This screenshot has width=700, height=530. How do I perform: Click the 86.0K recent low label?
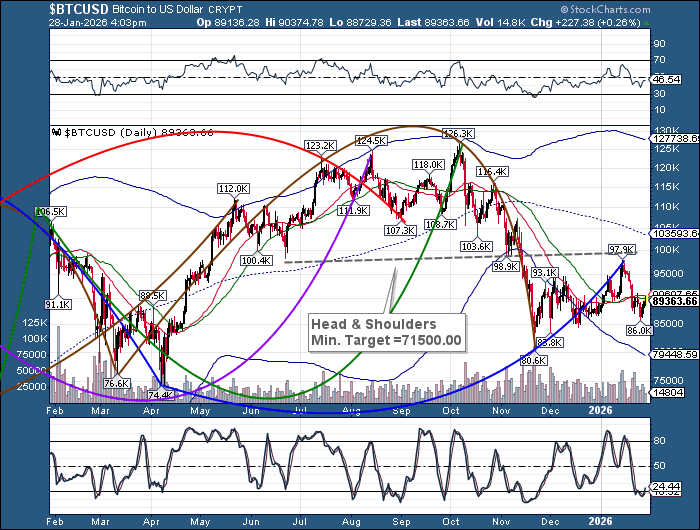tap(638, 329)
